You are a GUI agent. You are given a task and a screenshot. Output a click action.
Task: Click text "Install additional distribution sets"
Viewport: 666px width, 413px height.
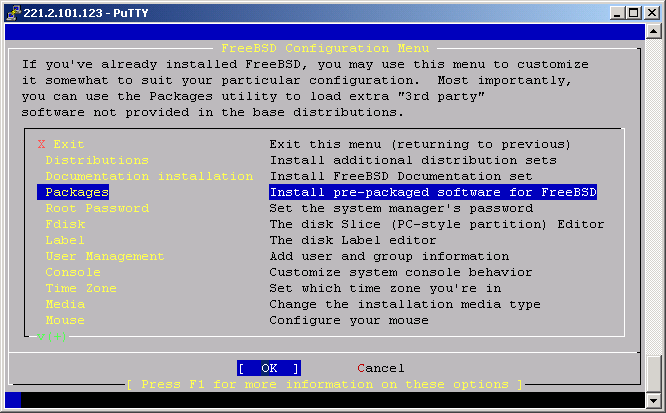coord(413,161)
